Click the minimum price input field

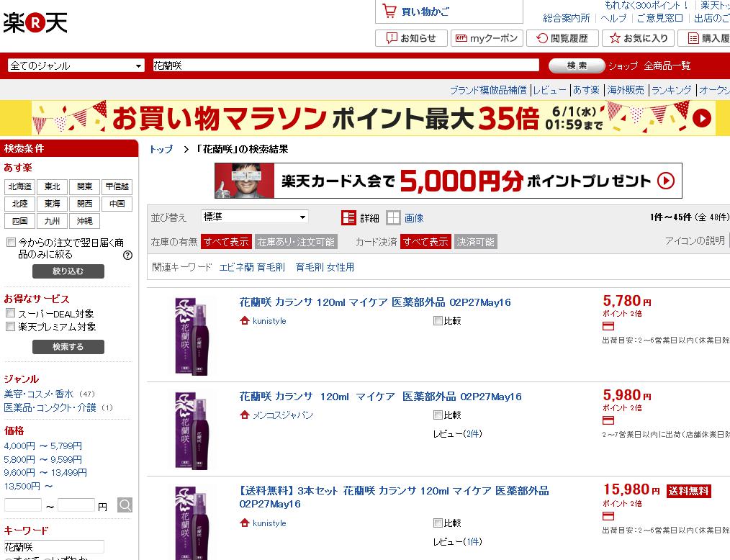[x=23, y=505]
